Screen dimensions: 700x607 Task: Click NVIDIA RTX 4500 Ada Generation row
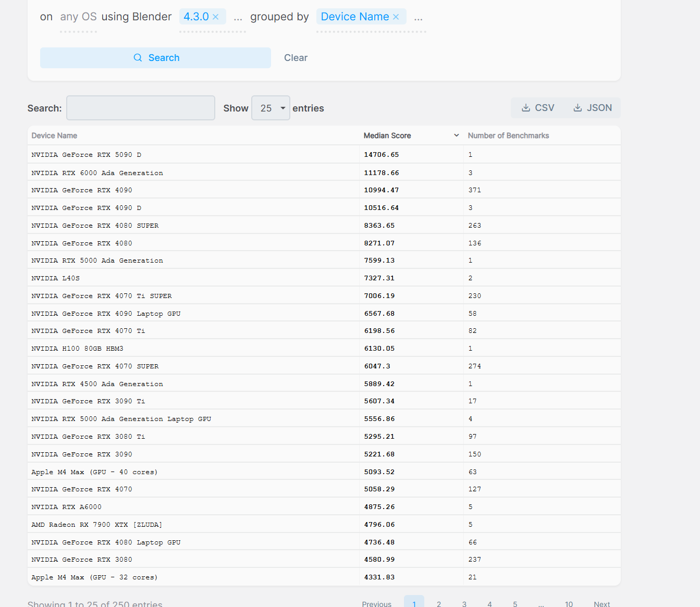tap(324, 384)
